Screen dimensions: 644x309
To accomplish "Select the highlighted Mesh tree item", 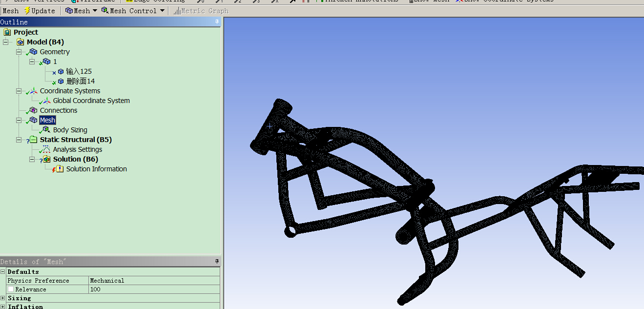I will 47,120.
